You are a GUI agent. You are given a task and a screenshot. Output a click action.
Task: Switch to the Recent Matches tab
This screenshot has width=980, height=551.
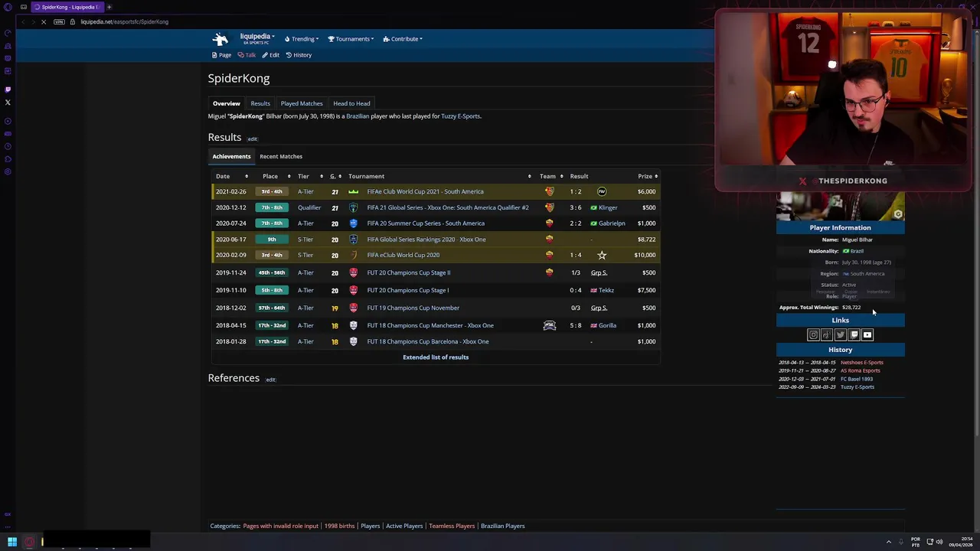[x=281, y=156]
